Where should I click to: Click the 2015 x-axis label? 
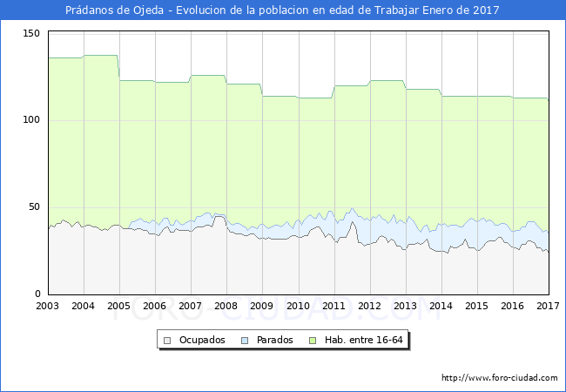pyautogui.click(x=477, y=306)
